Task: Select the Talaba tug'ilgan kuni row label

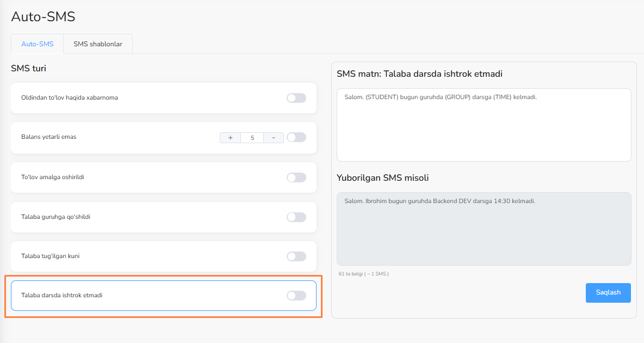Action: coord(51,256)
